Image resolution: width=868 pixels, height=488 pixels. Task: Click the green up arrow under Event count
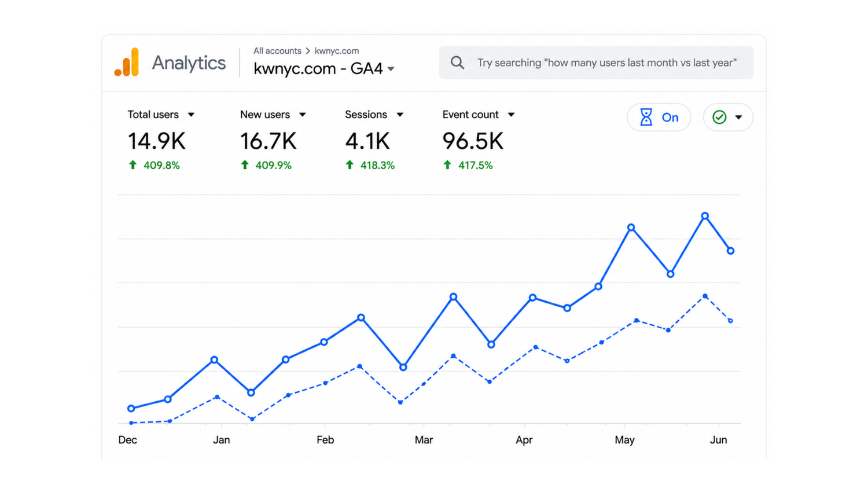[x=447, y=165]
